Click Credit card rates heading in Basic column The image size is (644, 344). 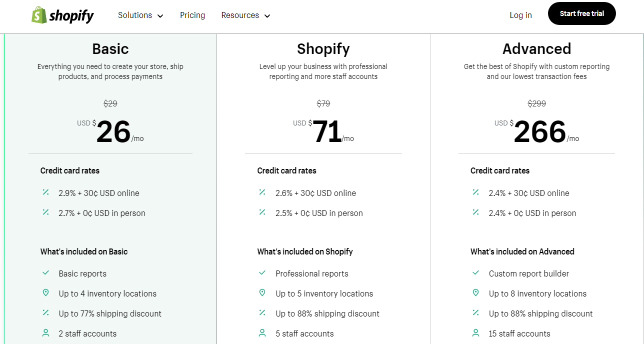pyautogui.click(x=70, y=170)
